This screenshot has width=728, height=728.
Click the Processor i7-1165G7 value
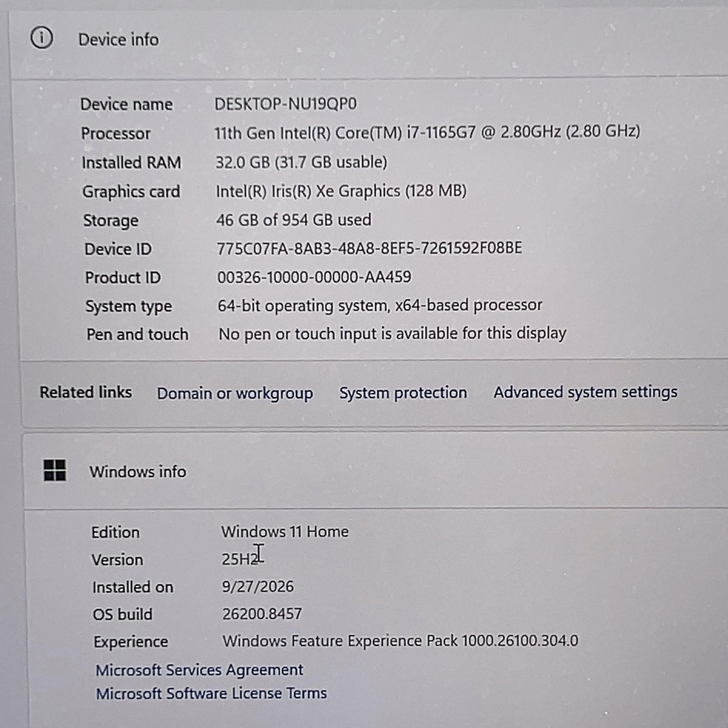[x=427, y=132]
